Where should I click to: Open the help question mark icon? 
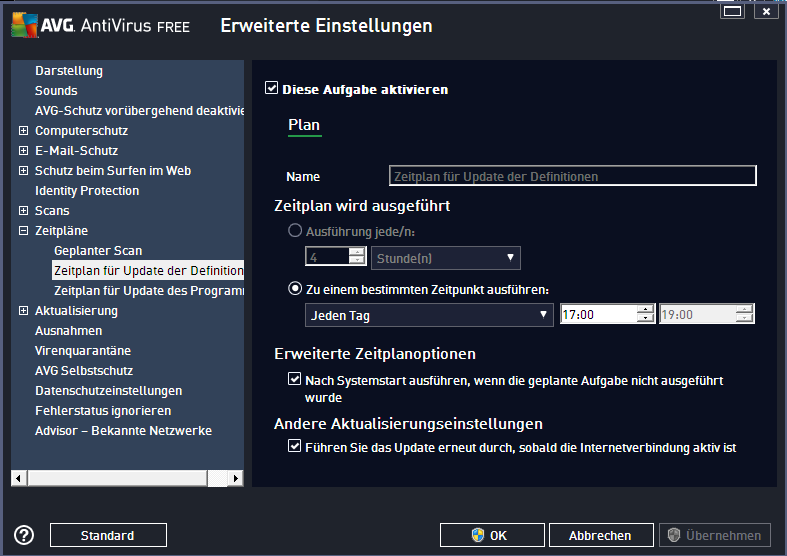pyautogui.click(x=24, y=535)
